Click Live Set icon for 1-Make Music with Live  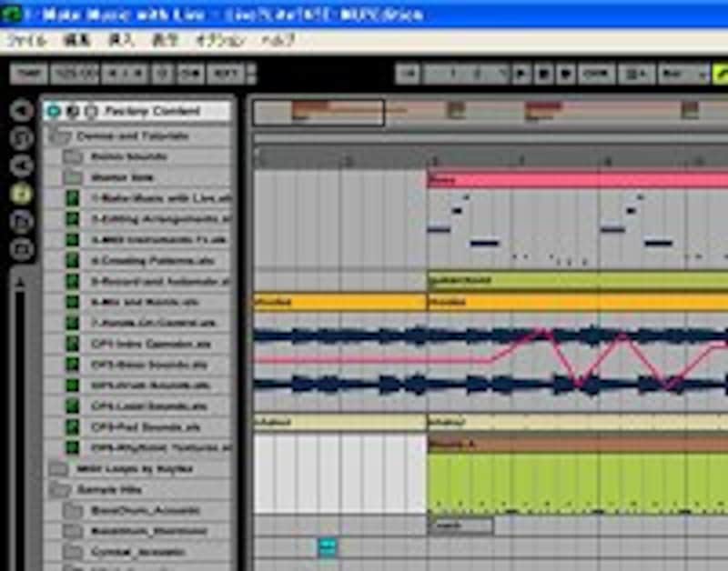point(72,198)
